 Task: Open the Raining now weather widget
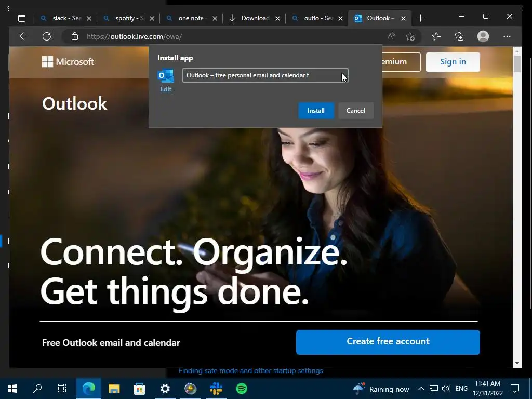381,389
